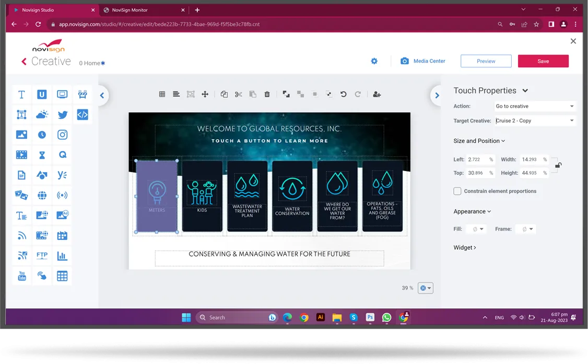Viewport: 588px width, 364px height.
Task: Open the Media Center
Action: [x=423, y=61]
